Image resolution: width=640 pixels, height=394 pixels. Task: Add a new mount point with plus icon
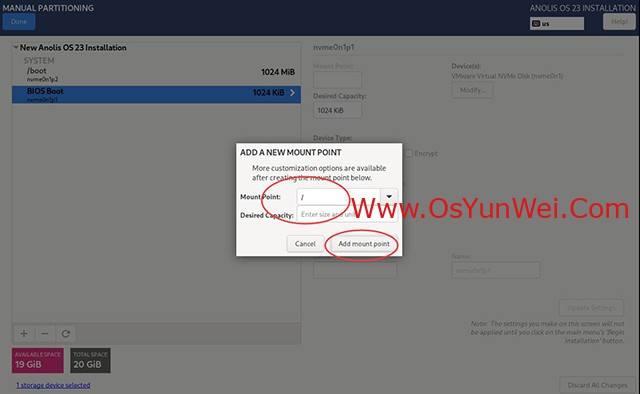pos(24,334)
